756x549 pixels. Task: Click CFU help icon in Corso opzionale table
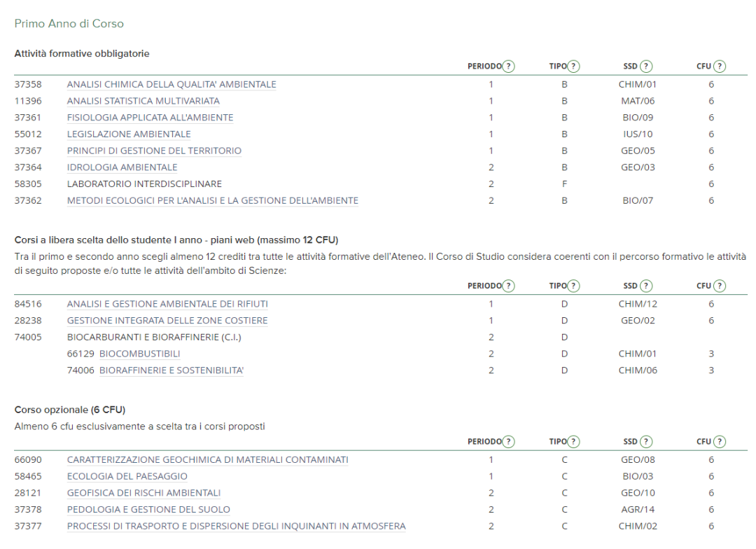720,441
